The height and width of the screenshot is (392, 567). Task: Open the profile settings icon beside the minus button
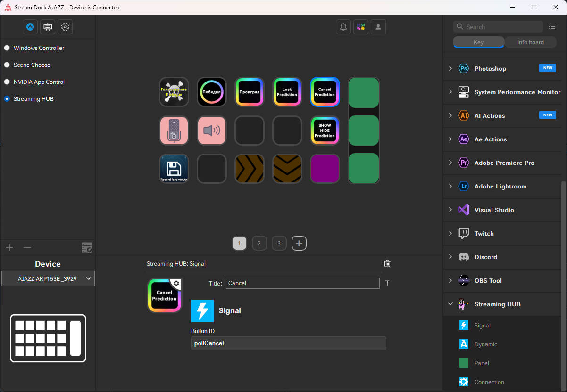point(87,247)
